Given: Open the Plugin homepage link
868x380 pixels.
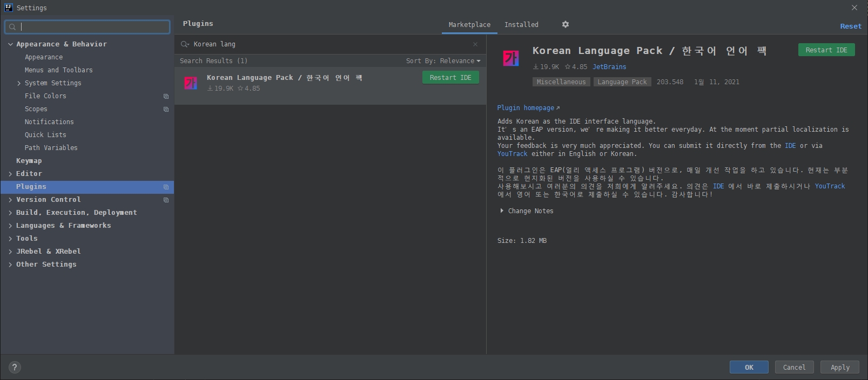Looking at the screenshot, I should click(528, 108).
